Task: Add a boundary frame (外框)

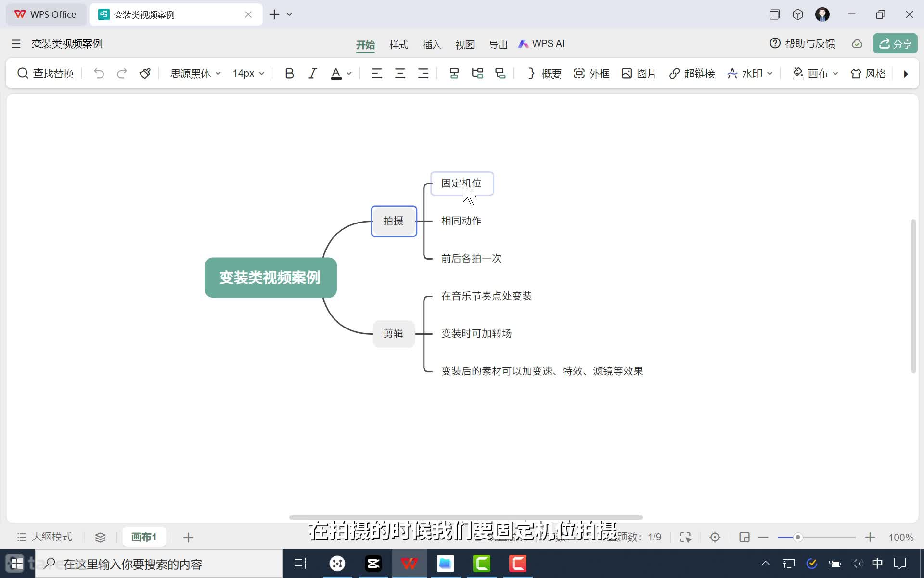Action: [591, 73]
